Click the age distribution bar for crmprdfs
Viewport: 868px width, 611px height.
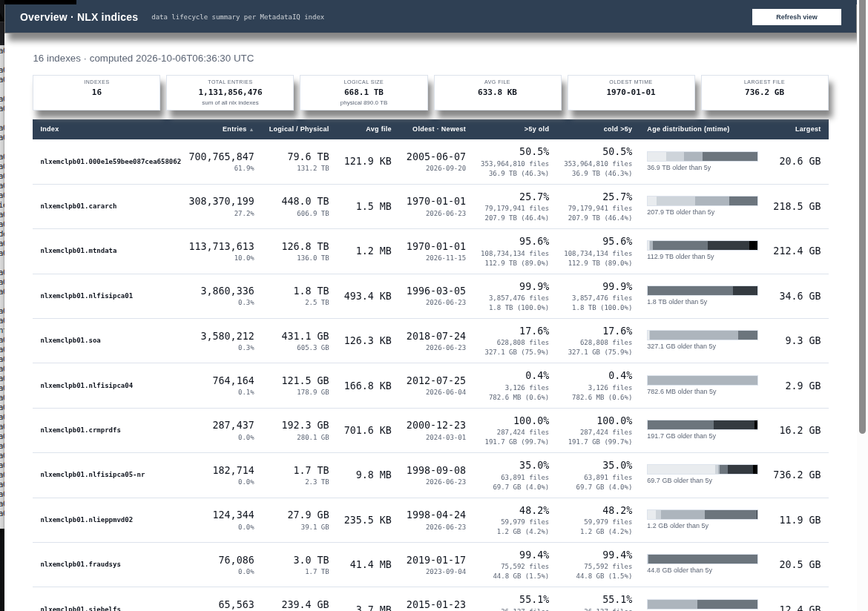click(702, 425)
